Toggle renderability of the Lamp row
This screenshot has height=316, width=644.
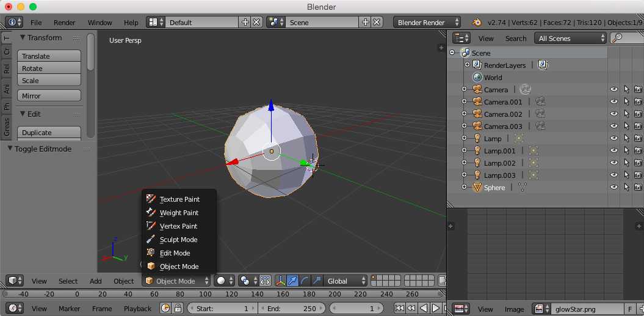[x=639, y=138]
